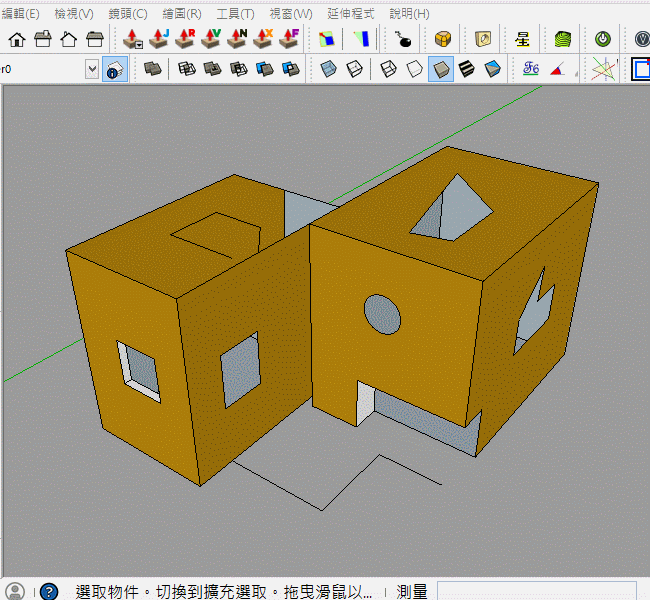Open the push-pull tool's small dropdown arrow
Viewport: 650px width, 600px height.
point(139,44)
